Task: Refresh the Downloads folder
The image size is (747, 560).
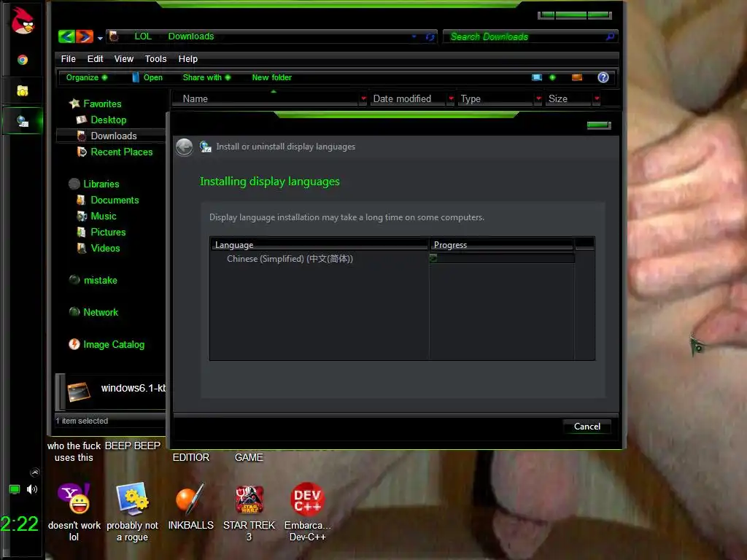Action: (x=430, y=36)
